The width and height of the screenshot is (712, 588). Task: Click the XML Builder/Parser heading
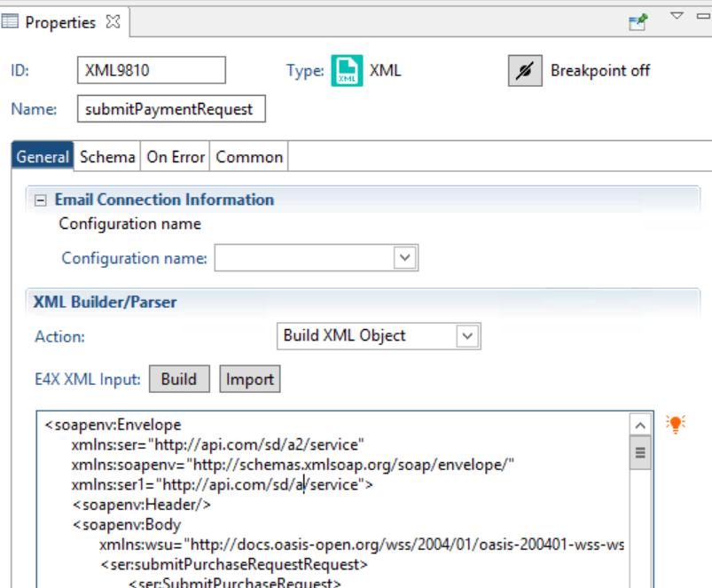point(106,302)
